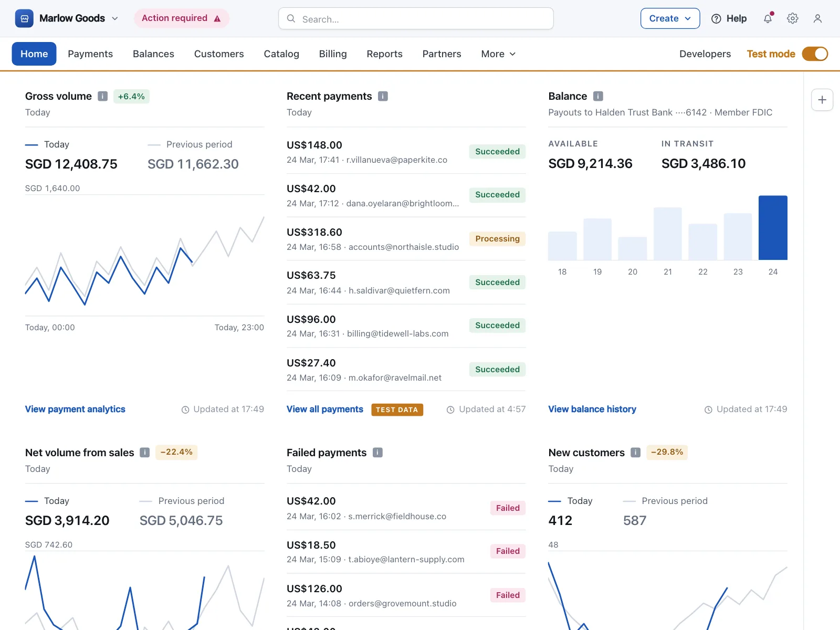Click the Gross volume info icon
Screen dimensions: 840x630
click(103, 96)
